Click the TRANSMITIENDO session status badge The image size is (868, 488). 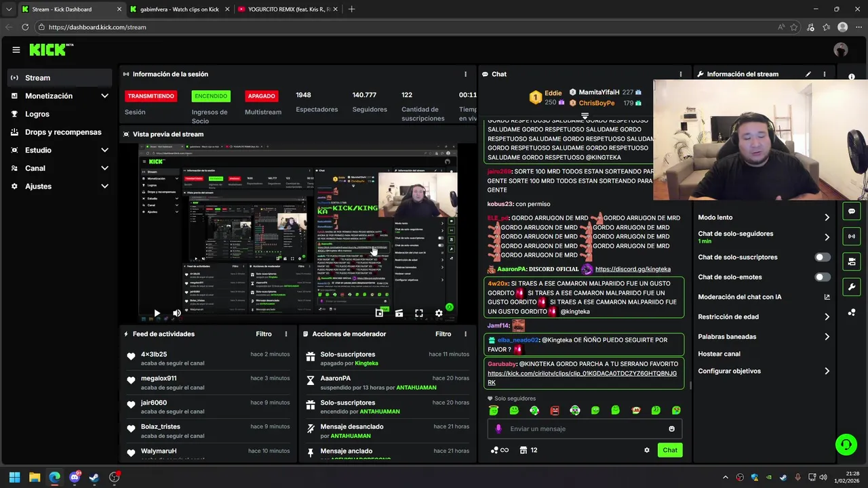[151, 96]
